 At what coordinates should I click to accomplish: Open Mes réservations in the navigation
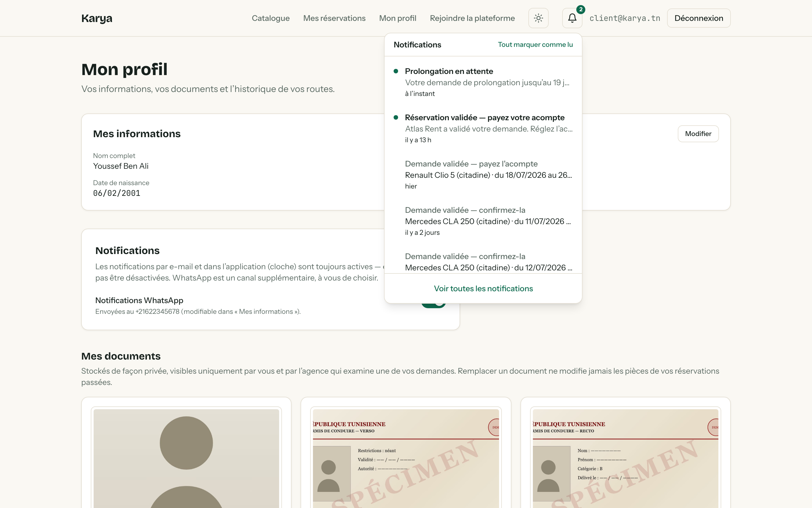pyautogui.click(x=334, y=18)
